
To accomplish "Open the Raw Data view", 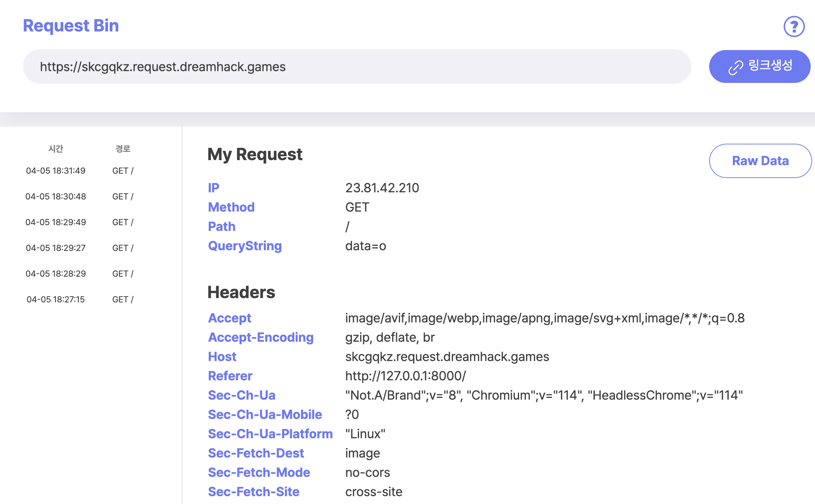I will (760, 161).
